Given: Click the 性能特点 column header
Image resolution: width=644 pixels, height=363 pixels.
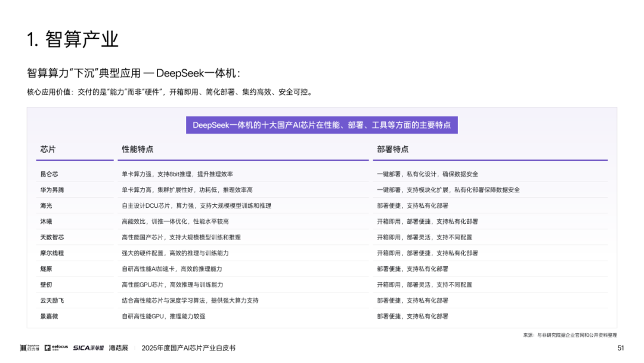Looking at the screenshot, I should (x=137, y=149).
